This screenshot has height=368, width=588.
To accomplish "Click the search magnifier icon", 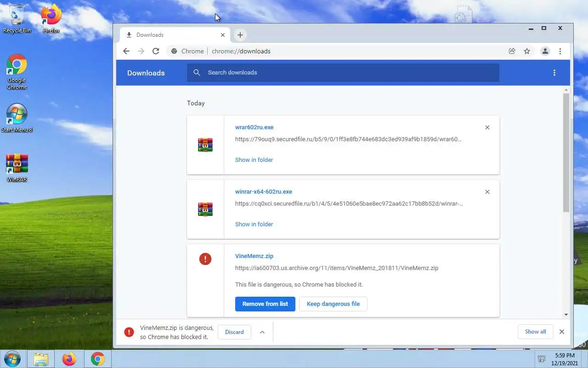I will coord(197,72).
